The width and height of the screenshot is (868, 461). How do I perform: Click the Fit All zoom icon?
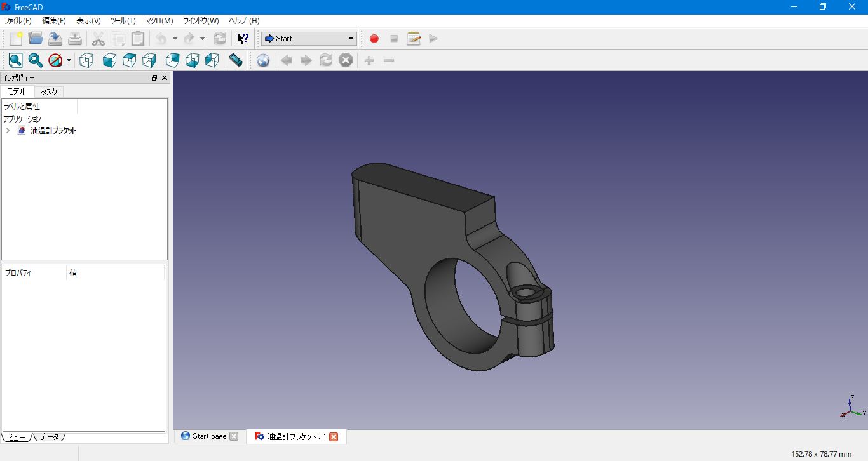(16, 60)
